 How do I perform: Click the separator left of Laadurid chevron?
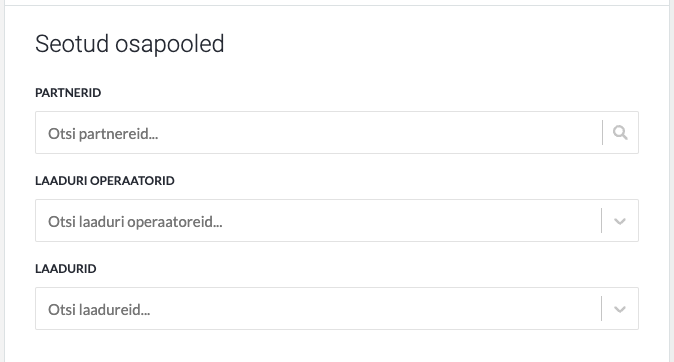[601, 309]
